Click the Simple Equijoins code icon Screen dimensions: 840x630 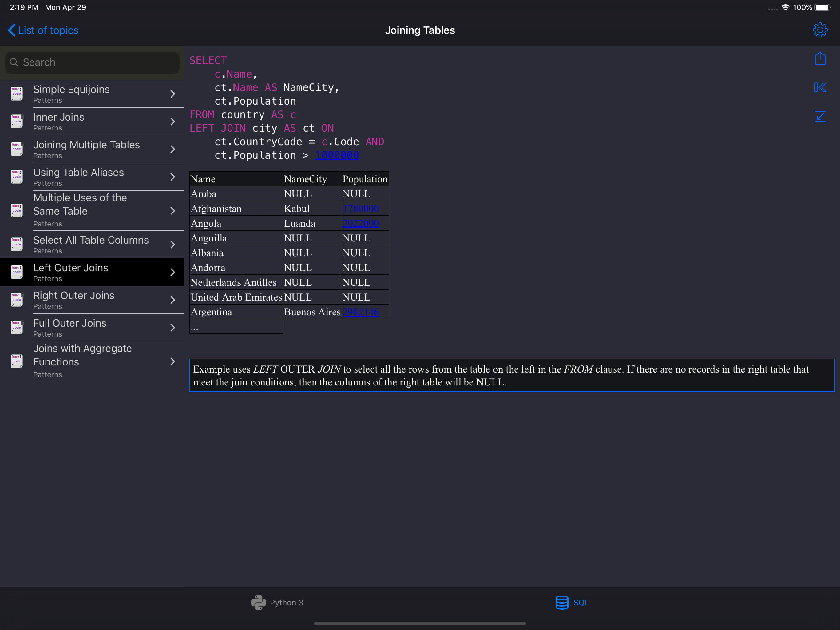[x=17, y=94]
